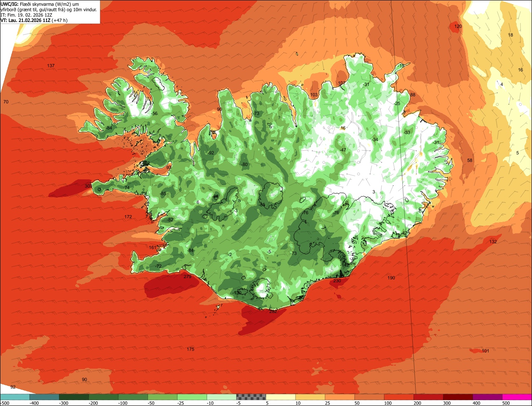Click the light teal -500 to -400 legend swatch

coord(15,397)
